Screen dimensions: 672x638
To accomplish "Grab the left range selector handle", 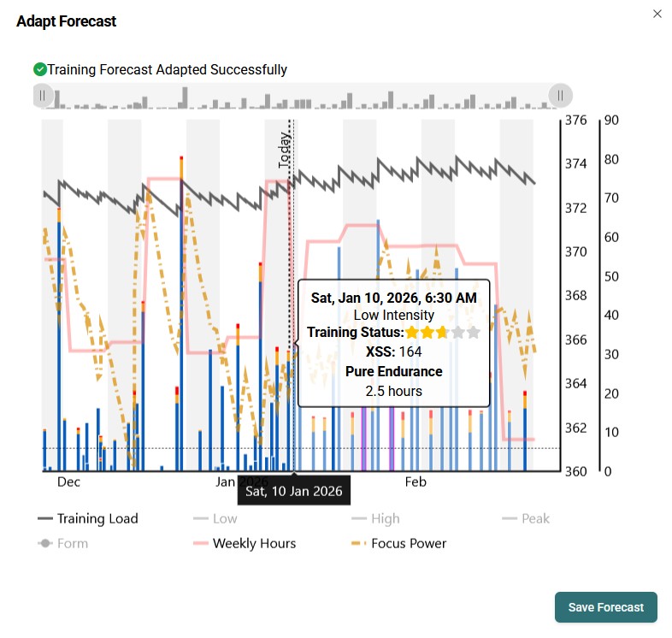I will click(42, 95).
